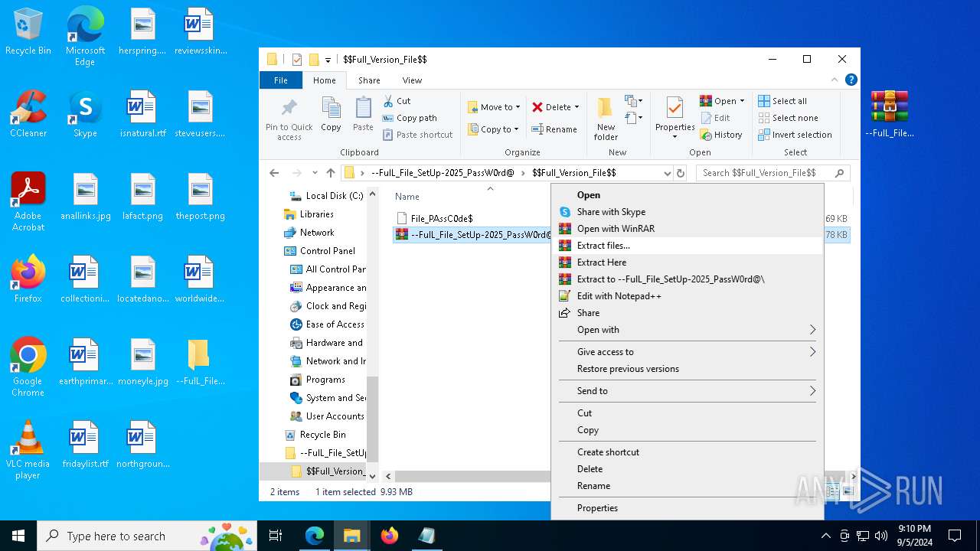The image size is (980, 551).
Task: Open the notification center icon
Action: tap(955, 536)
